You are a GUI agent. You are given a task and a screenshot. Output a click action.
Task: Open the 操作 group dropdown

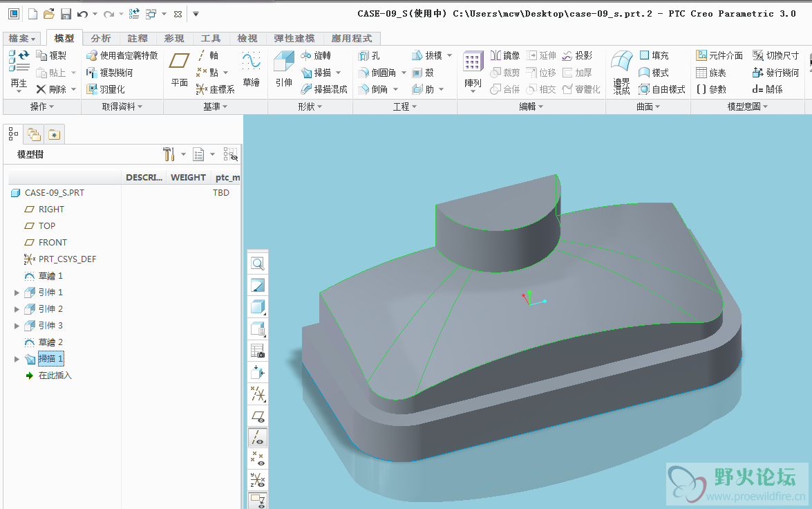42,107
